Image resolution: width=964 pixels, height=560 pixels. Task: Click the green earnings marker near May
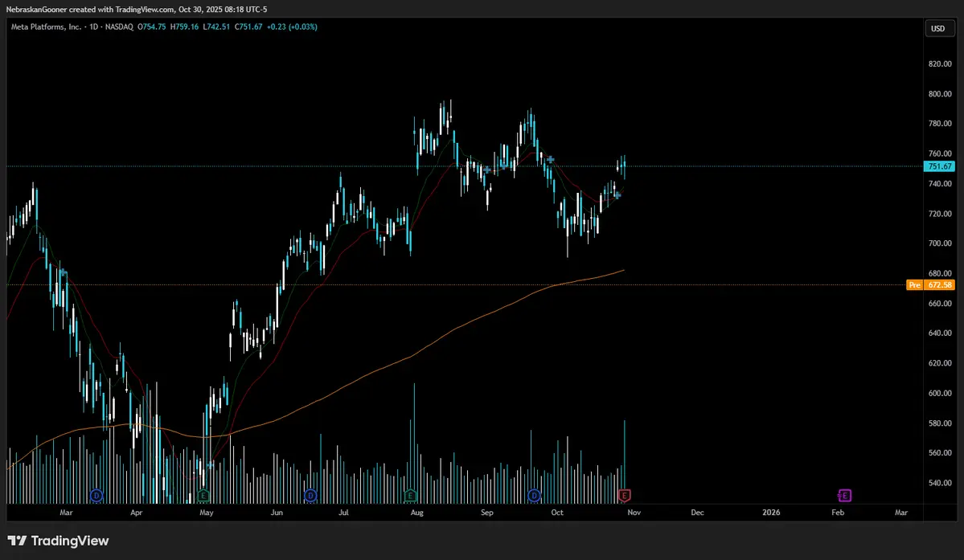[x=203, y=496]
